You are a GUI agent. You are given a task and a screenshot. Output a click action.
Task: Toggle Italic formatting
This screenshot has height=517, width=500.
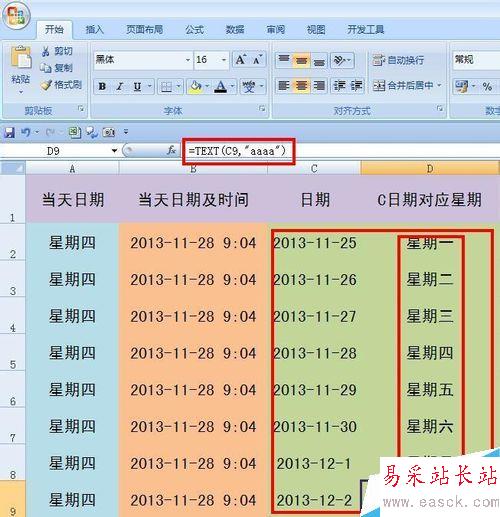pos(120,87)
